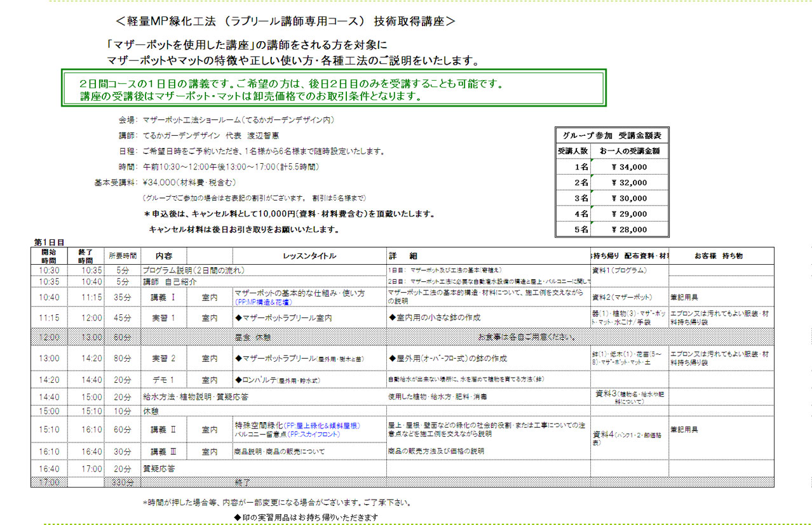The height and width of the screenshot is (525, 812).
Task: Click the 軽量MP緑化工法 course title heading
Action: (x=285, y=21)
